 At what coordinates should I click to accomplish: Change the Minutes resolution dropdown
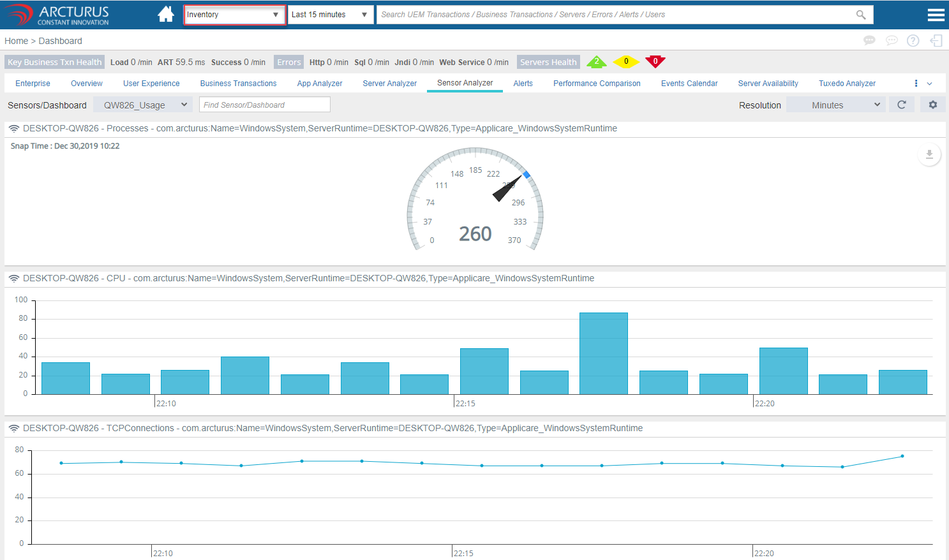point(835,105)
